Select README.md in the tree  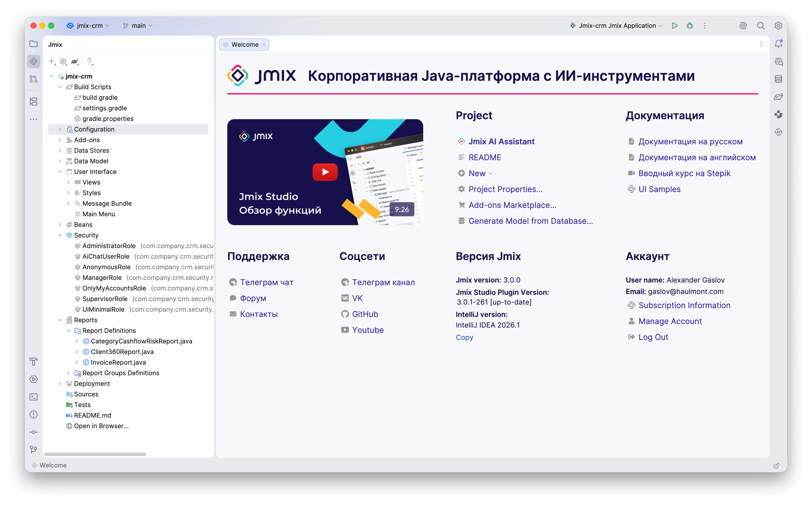(92, 415)
